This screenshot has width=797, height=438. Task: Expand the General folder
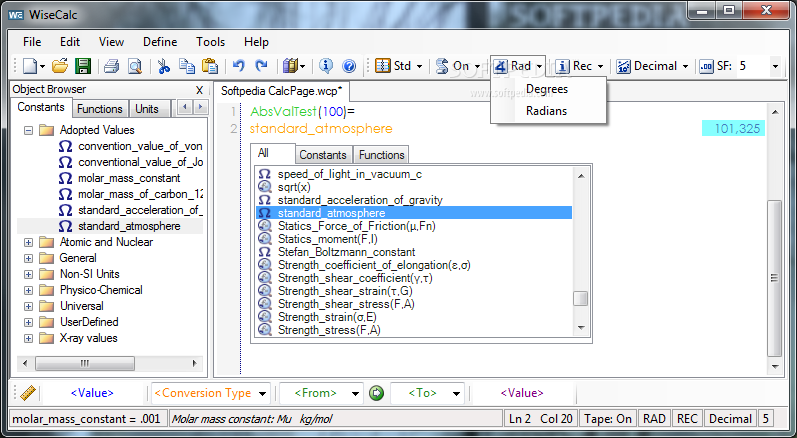[28, 259]
